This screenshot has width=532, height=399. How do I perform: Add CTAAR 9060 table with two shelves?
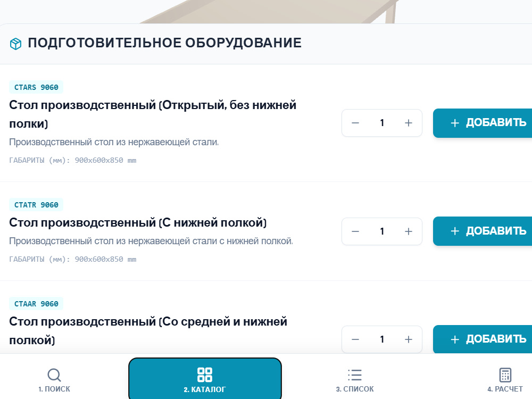(x=483, y=339)
